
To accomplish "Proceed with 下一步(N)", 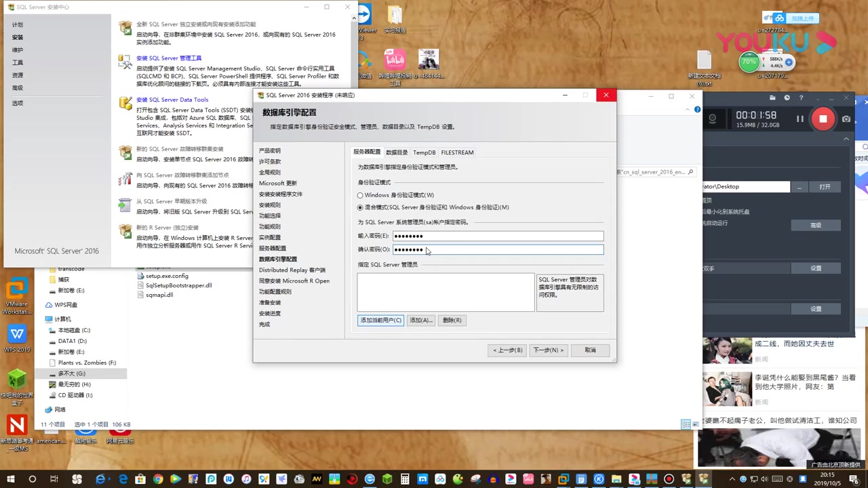I will [x=548, y=350].
